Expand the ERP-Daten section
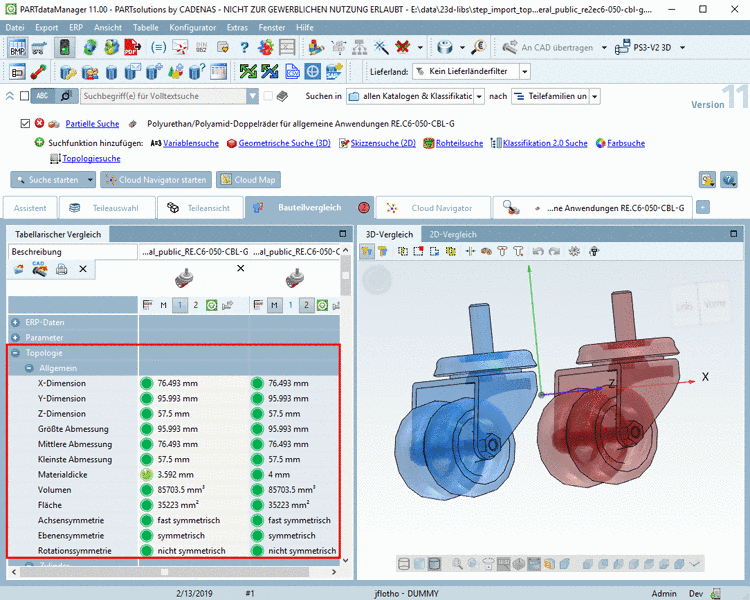750x600 pixels. point(15,322)
